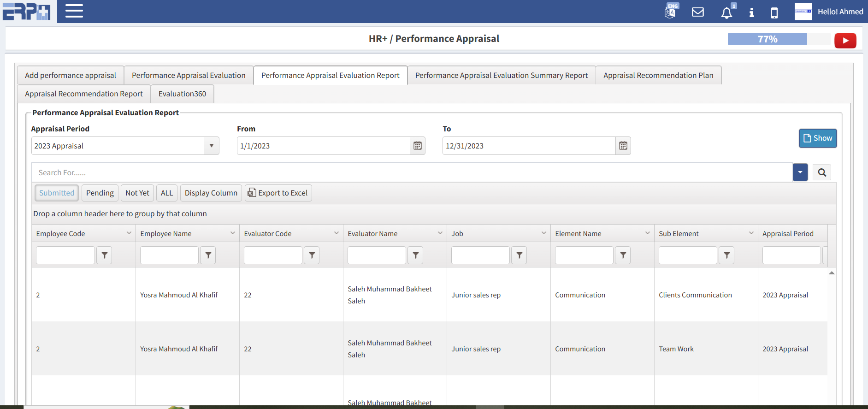Viewport: 868px width, 409px height.
Task: Open the search options dropdown arrow
Action: coord(800,172)
